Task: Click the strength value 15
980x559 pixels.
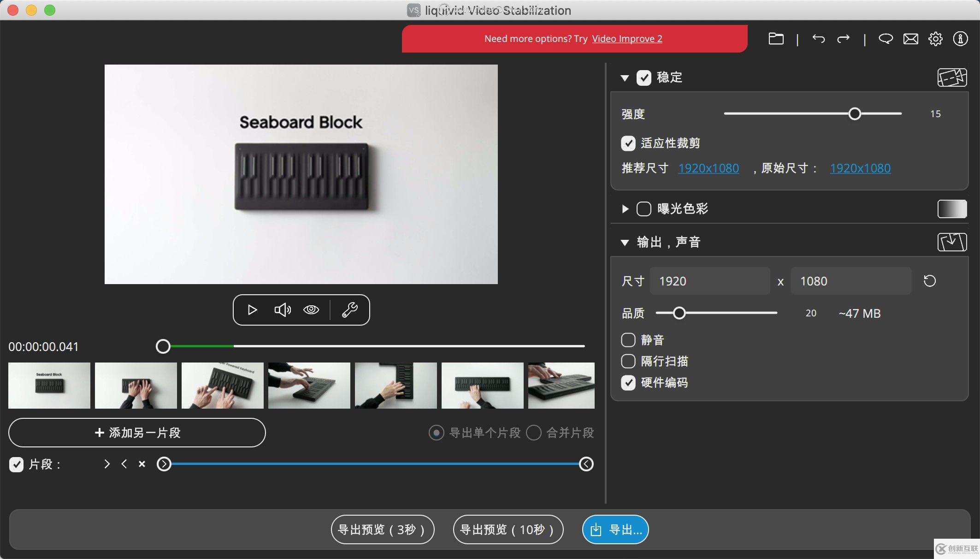Action: point(935,114)
